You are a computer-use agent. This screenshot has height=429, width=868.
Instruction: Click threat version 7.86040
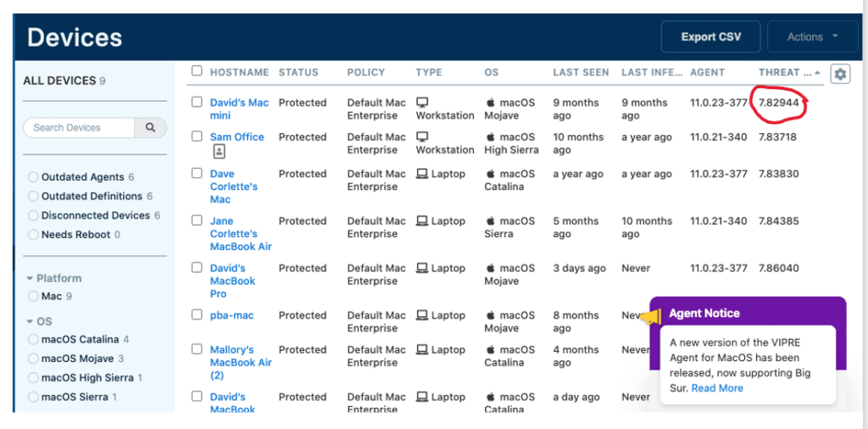point(779,268)
